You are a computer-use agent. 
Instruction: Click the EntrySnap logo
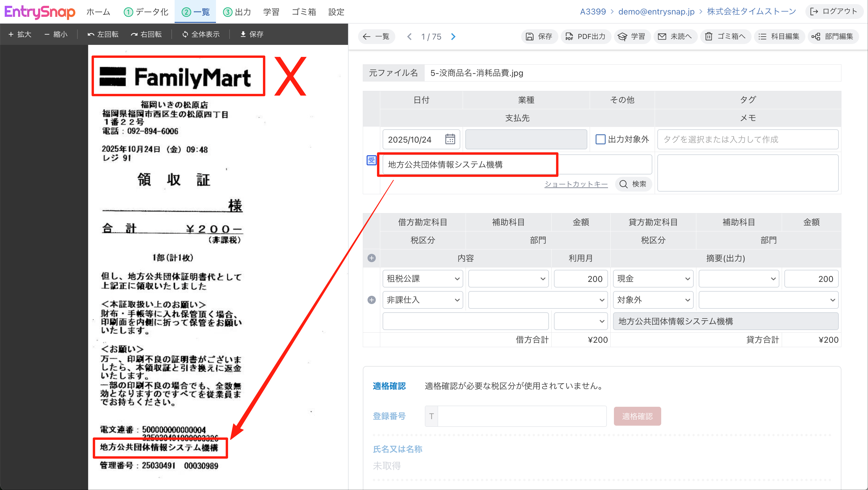coord(39,12)
